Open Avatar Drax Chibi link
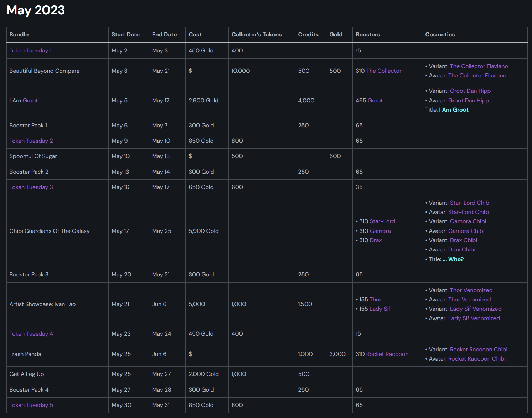The width and height of the screenshot is (532, 418). (462, 250)
